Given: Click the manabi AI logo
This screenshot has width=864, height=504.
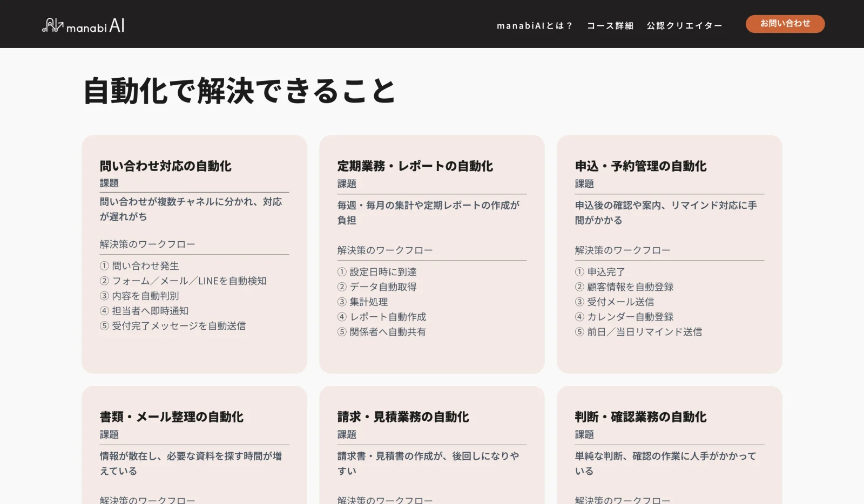Looking at the screenshot, I should [x=83, y=25].
